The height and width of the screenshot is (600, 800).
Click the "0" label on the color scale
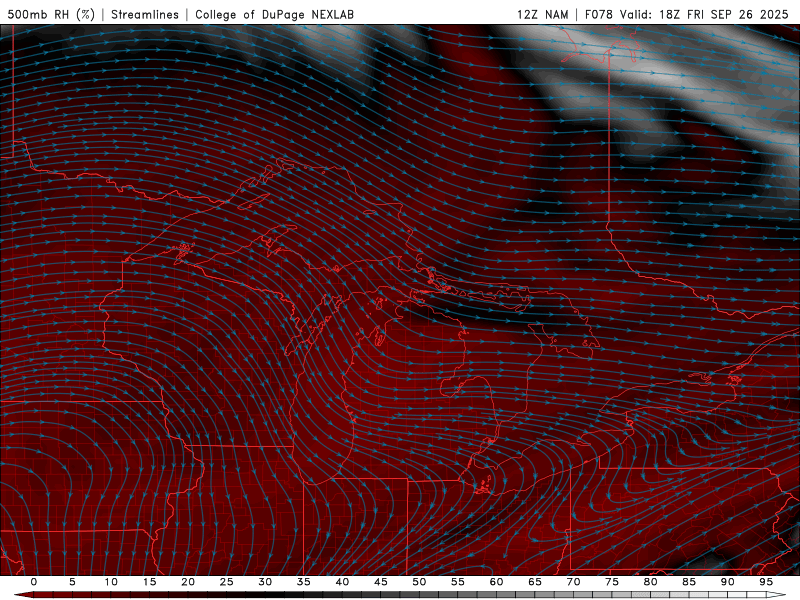pyautogui.click(x=34, y=582)
